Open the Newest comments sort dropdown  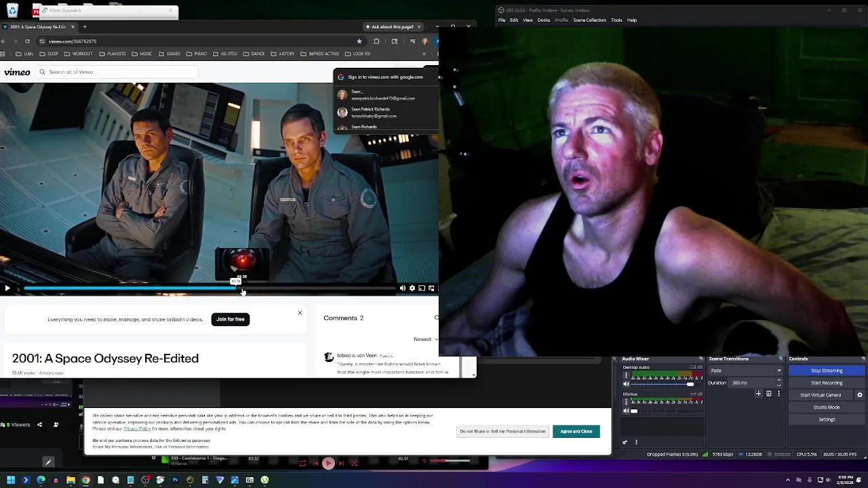click(x=425, y=339)
